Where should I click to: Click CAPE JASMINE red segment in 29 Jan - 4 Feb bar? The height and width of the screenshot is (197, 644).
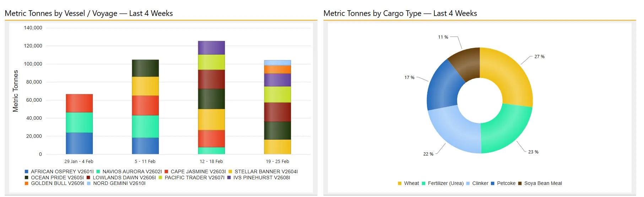[79, 103]
